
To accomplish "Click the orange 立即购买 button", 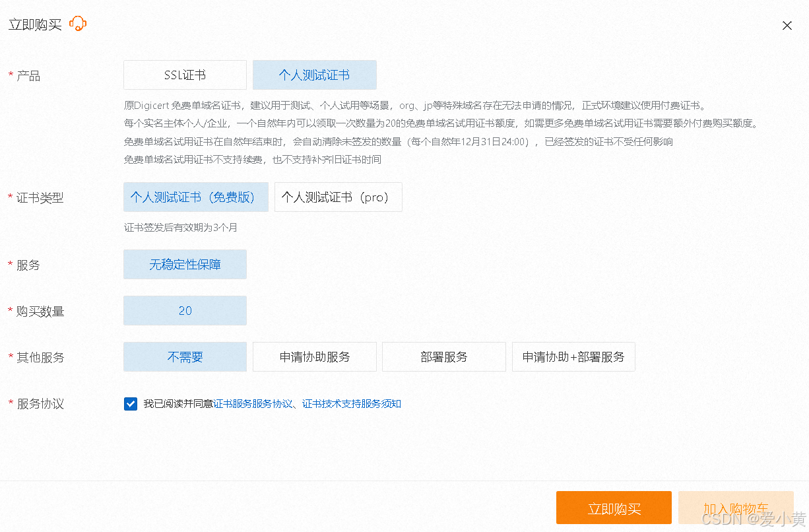I will point(614,508).
